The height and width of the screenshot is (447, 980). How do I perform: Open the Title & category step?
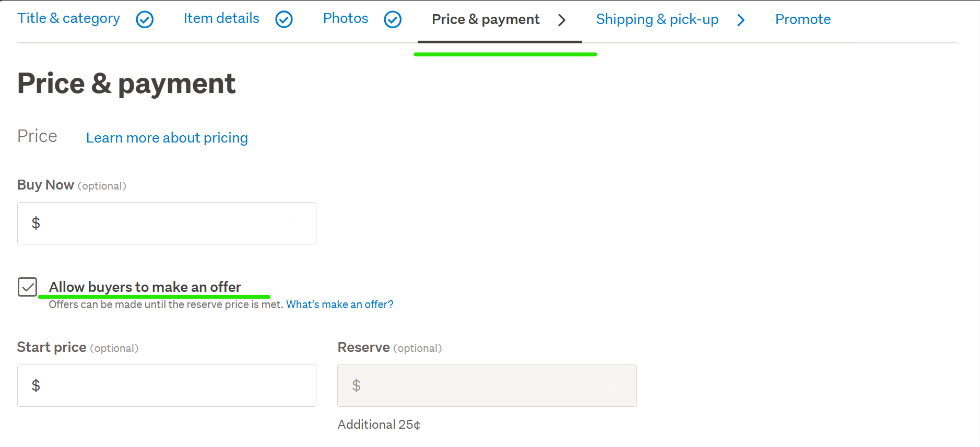68,19
